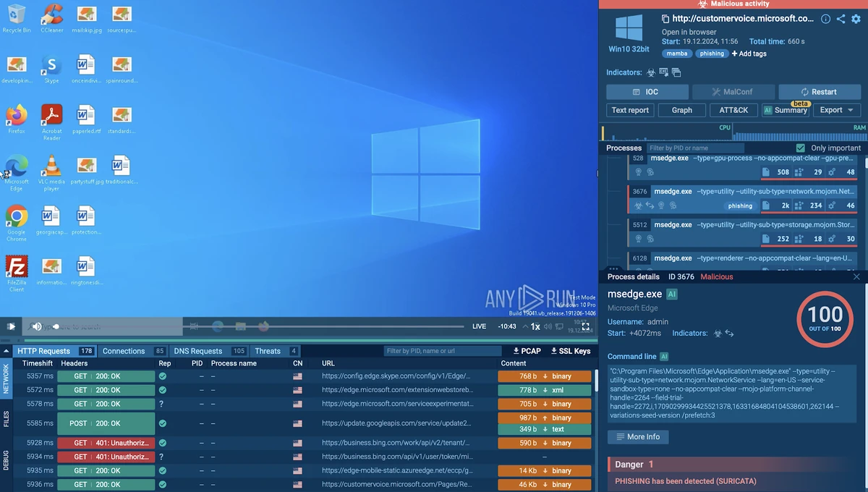Open More Info for msedge.exe
This screenshot has height=492, width=868.
point(638,437)
